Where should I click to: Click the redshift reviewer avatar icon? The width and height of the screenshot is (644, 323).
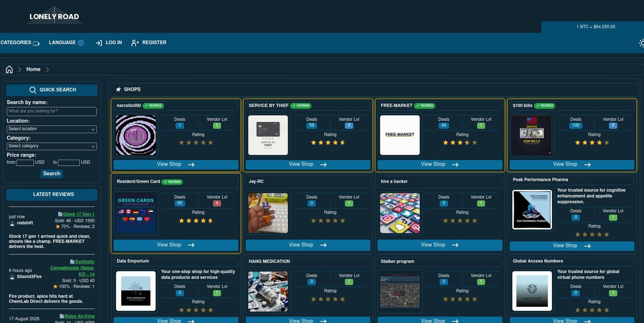(12, 223)
